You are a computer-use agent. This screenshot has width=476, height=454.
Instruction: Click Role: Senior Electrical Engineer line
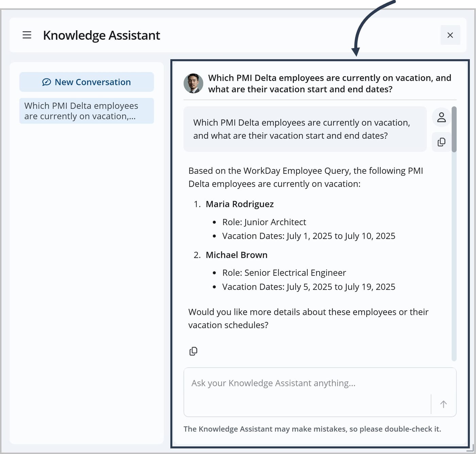click(284, 273)
